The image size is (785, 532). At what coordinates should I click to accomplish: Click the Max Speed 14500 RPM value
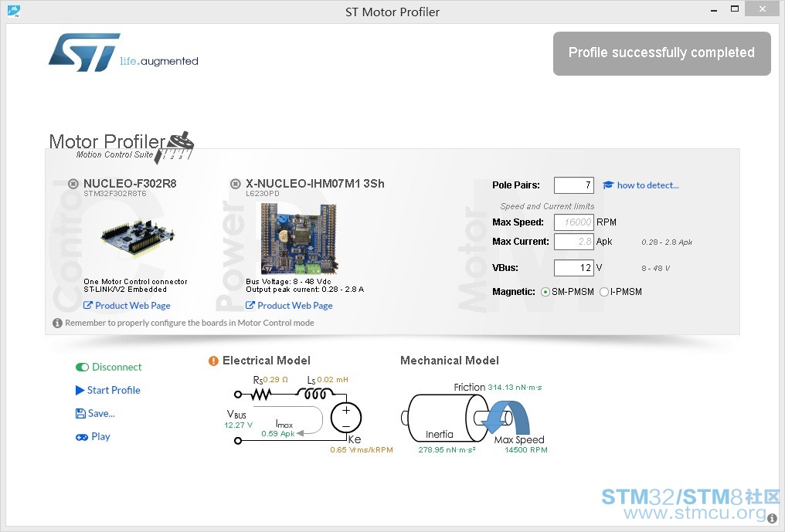pyautogui.click(x=525, y=450)
